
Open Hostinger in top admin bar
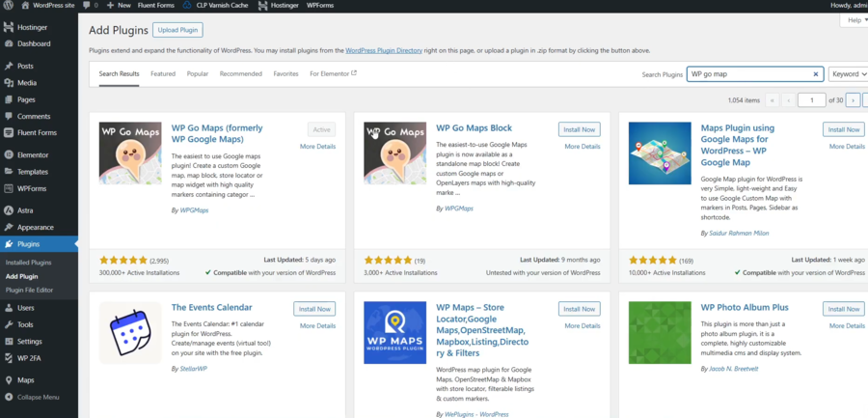(279, 5)
